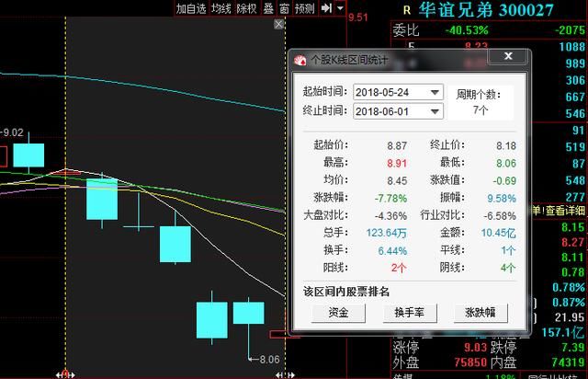Click the 金额 value 10.45亿
The image size is (588, 379).
click(x=499, y=233)
